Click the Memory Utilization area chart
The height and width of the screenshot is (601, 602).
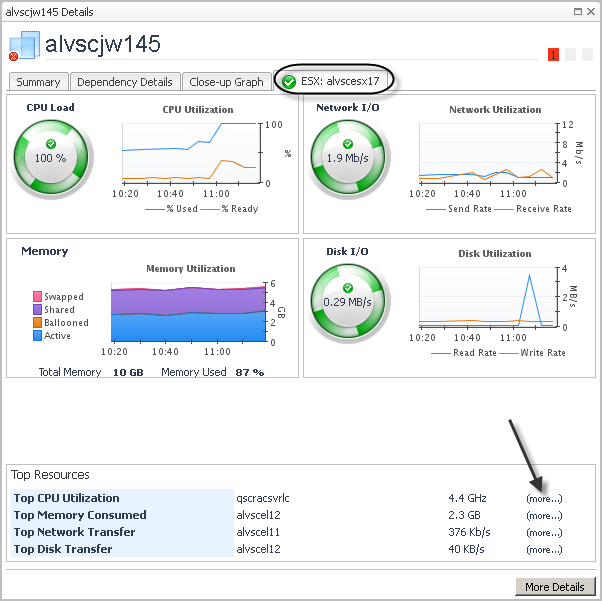click(188, 312)
